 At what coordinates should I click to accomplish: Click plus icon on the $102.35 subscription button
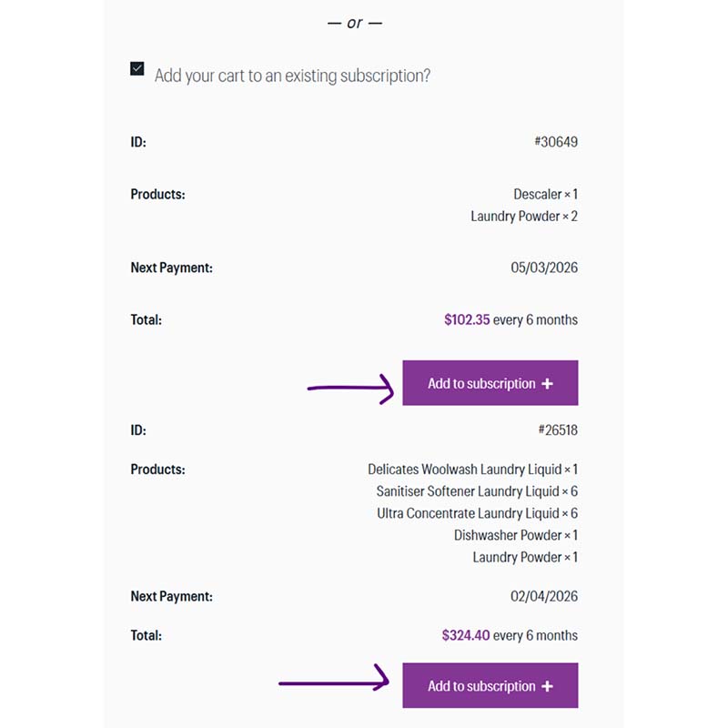[x=547, y=384]
